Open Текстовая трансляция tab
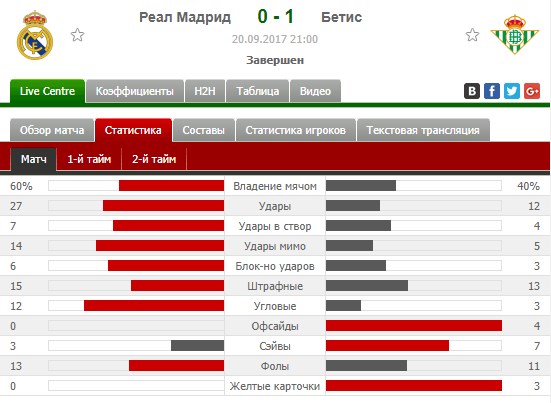Screen dimensions: 551x403 point(423,130)
